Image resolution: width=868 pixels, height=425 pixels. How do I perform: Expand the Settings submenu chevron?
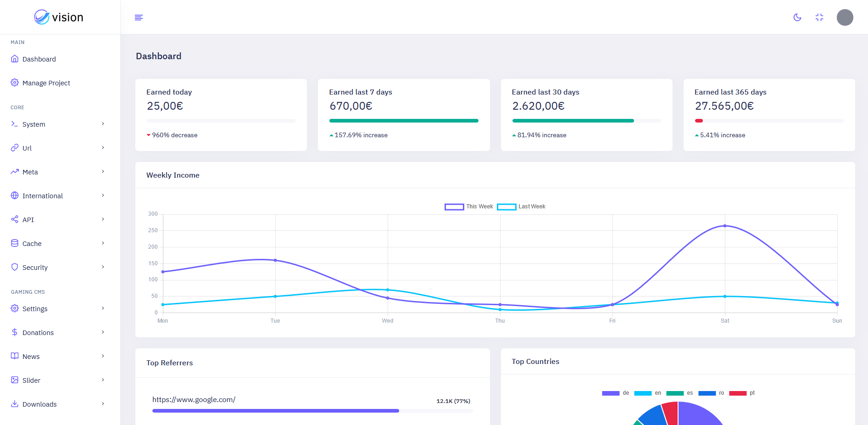[x=103, y=308]
